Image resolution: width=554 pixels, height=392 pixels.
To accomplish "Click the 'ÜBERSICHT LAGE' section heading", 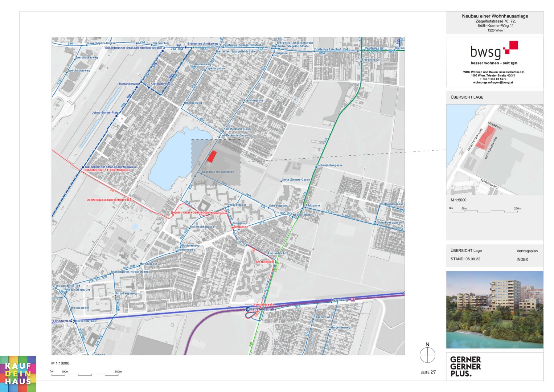I will pos(467,97).
